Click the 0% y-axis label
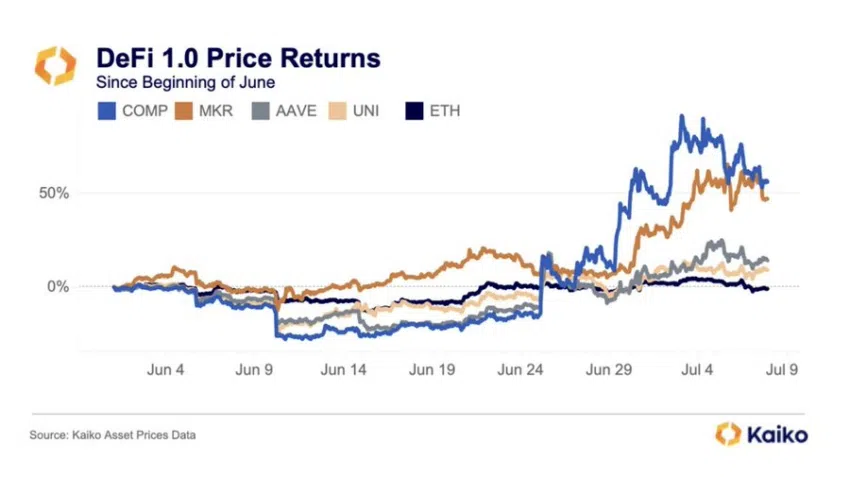The height and width of the screenshot is (477, 850). point(58,286)
